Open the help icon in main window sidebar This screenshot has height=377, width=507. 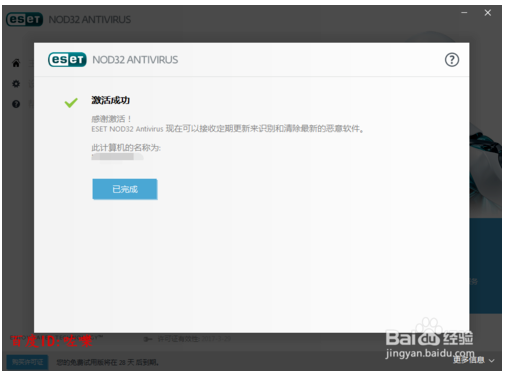click(16, 104)
